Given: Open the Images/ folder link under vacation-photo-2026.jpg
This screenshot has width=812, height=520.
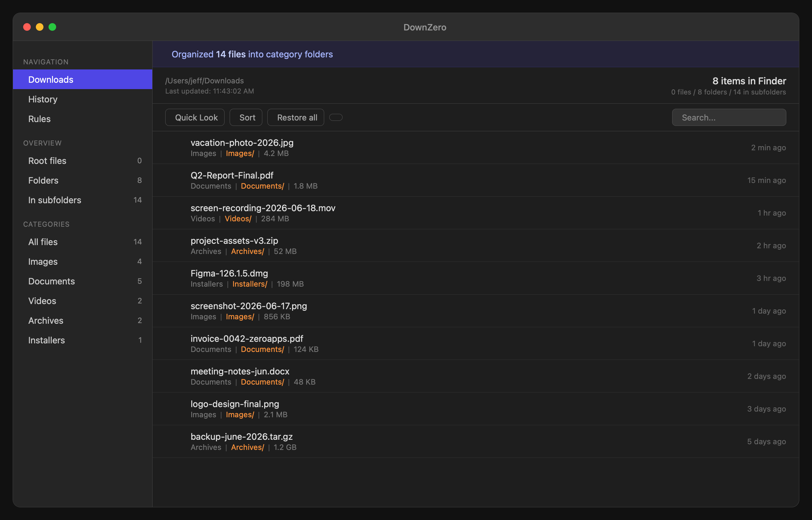Looking at the screenshot, I should 240,153.
